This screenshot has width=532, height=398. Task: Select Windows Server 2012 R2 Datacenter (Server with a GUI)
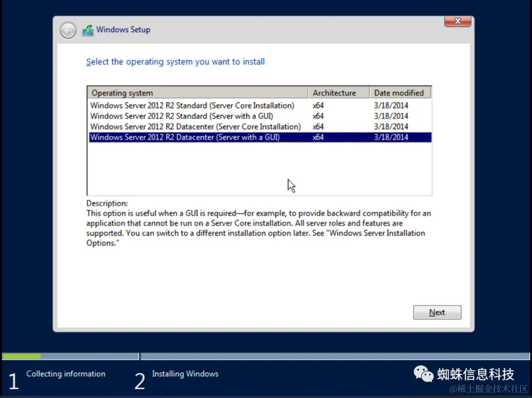pos(260,137)
